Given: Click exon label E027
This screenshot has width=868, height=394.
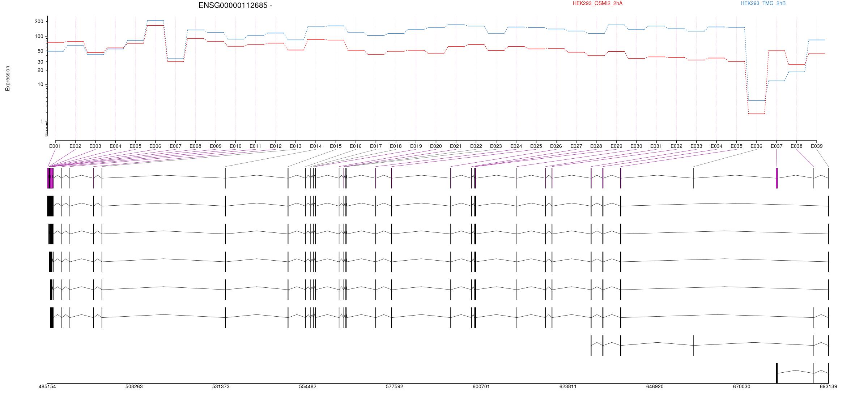Looking at the screenshot, I should pyautogui.click(x=576, y=146).
